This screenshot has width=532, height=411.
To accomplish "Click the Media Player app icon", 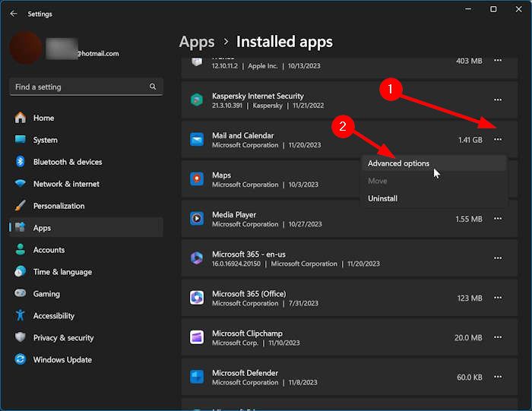I will [x=197, y=219].
